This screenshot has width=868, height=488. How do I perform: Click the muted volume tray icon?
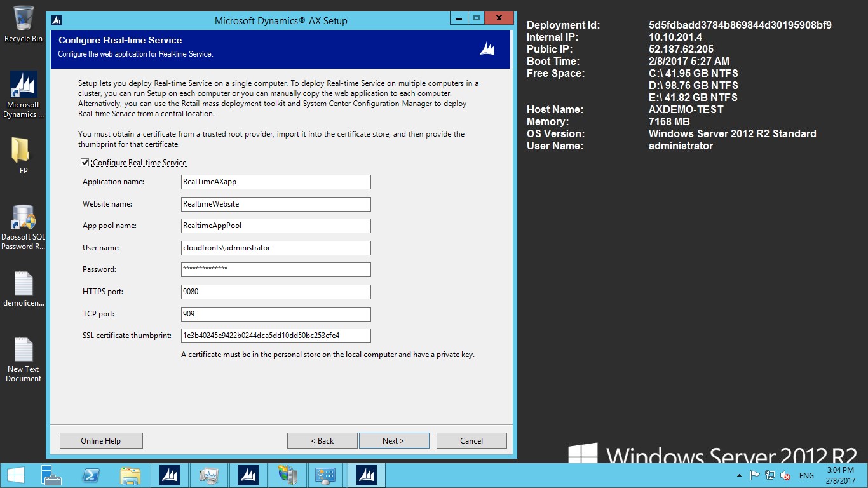785,475
